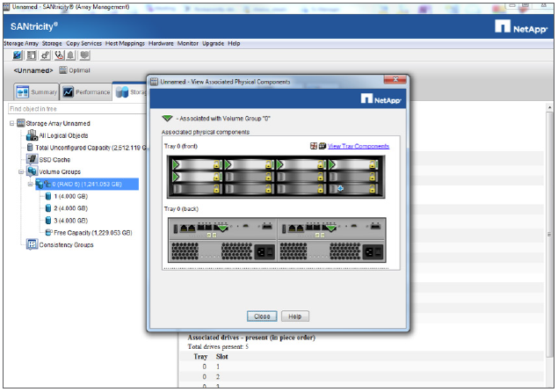Click the volume 3 cylinder icon
The height and width of the screenshot is (392, 558).
coord(48,221)
